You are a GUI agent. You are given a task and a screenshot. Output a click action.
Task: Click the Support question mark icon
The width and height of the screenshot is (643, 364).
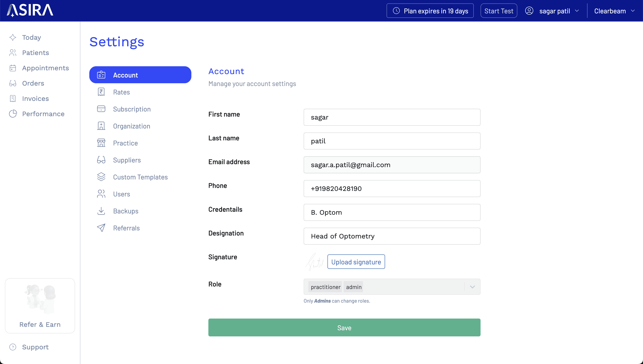click(x=13, y=347)
